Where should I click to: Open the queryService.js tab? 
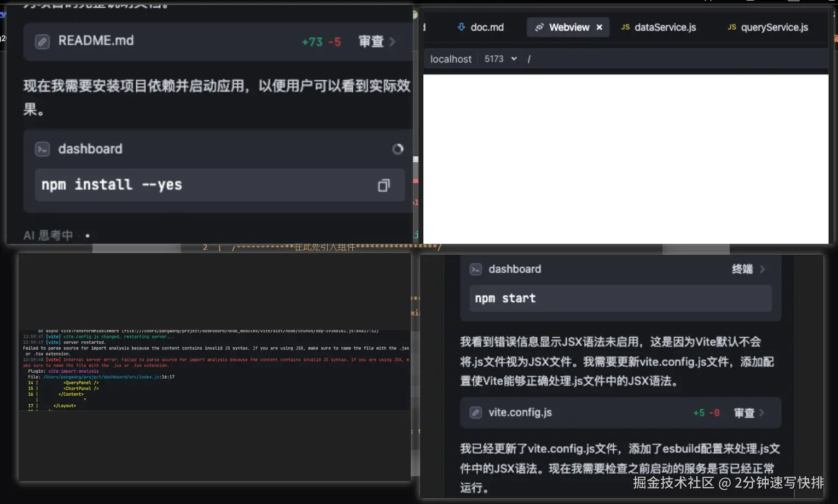pos(768,27)
